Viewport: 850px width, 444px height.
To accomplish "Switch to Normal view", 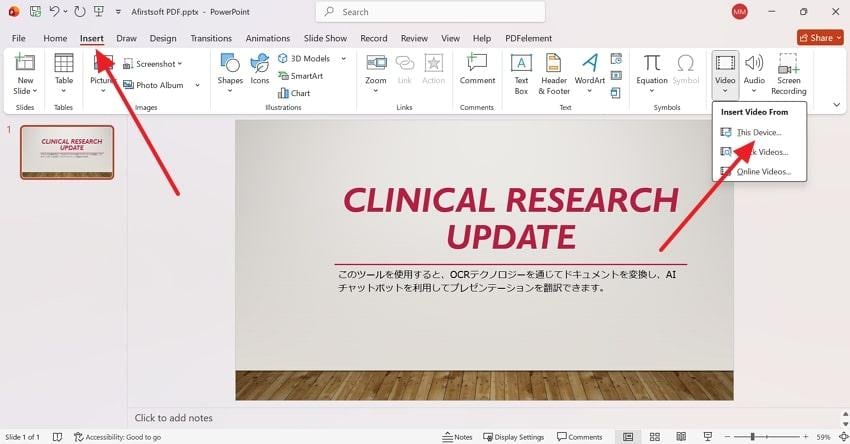I will [628, 436].
